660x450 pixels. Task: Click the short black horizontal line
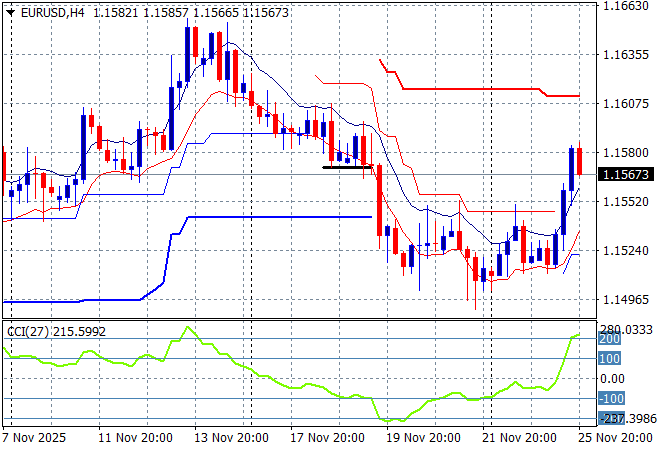point(347,167)
